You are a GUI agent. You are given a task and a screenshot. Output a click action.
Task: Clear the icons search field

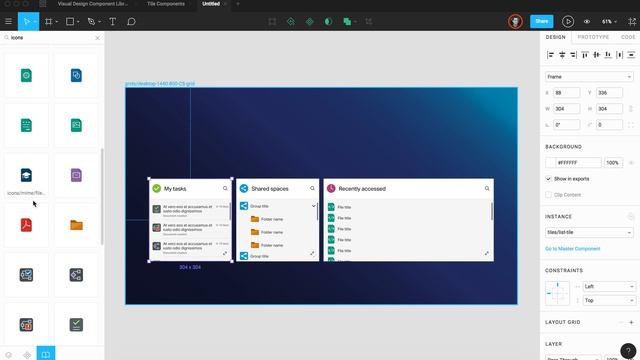(97, 38)
